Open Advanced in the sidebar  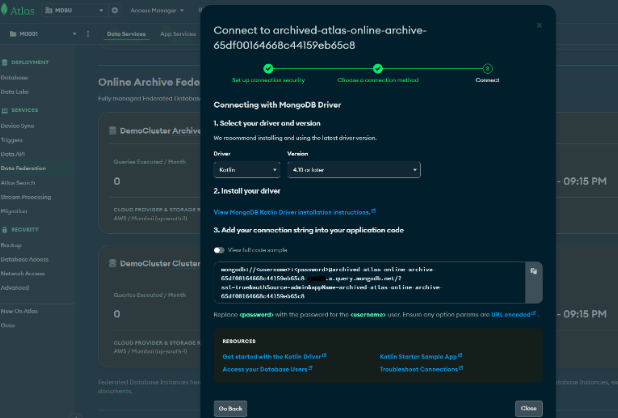(15, 288)
